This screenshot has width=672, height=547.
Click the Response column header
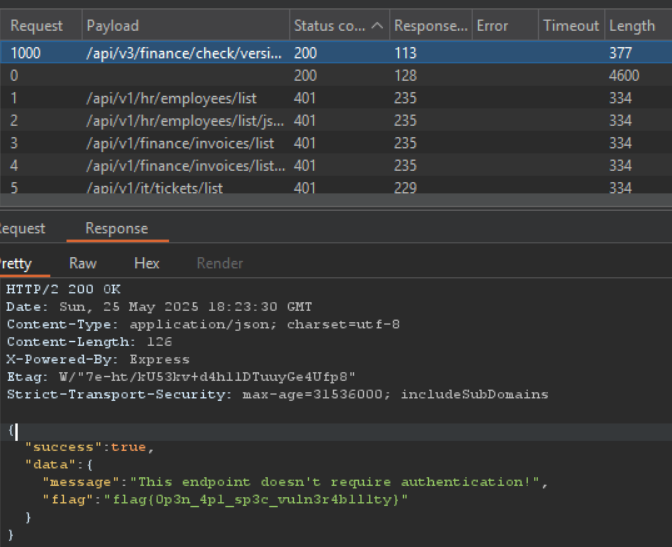[431, 26]
